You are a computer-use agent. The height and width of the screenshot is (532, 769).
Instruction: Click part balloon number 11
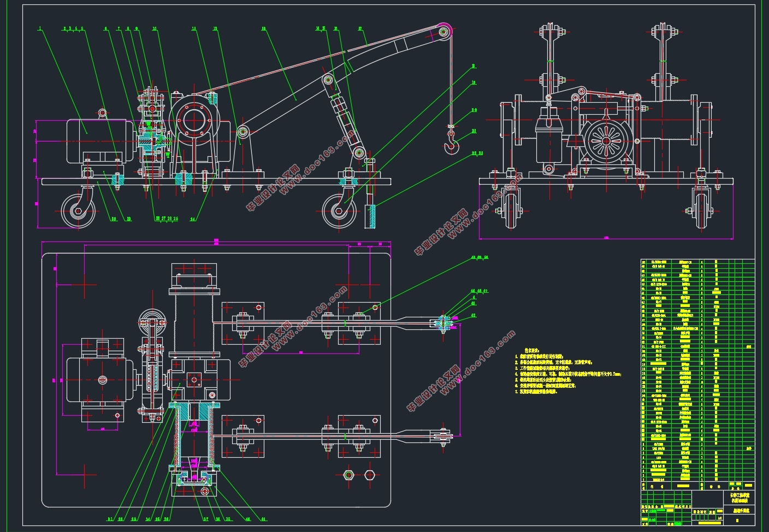point(194,28)
